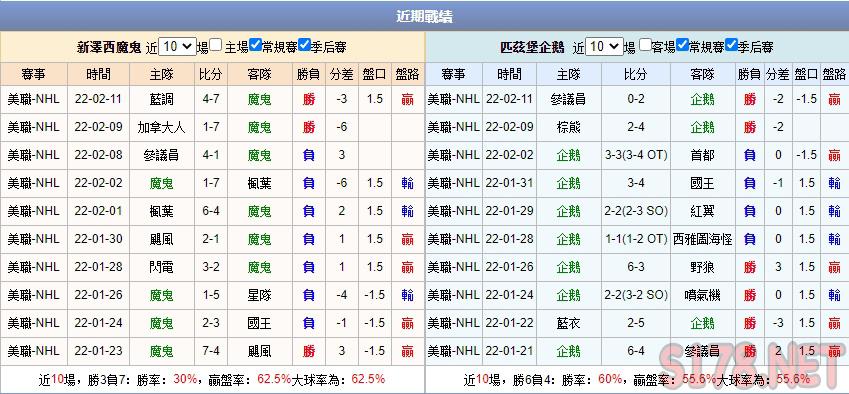
Task: Click away team 颶風 on 22-01-23
Action: (x=259, y=351)
